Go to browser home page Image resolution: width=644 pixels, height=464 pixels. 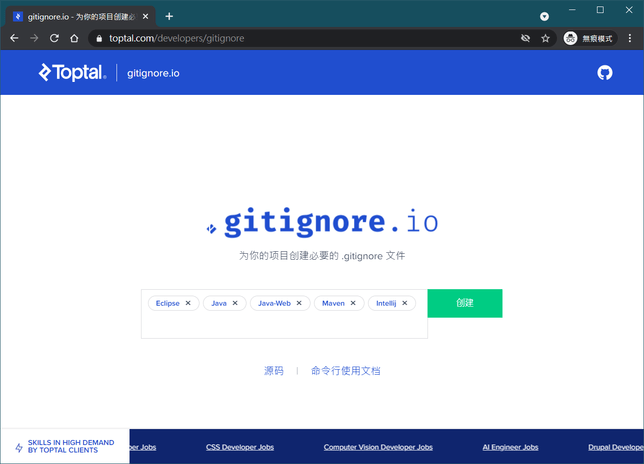coord(74,38)
